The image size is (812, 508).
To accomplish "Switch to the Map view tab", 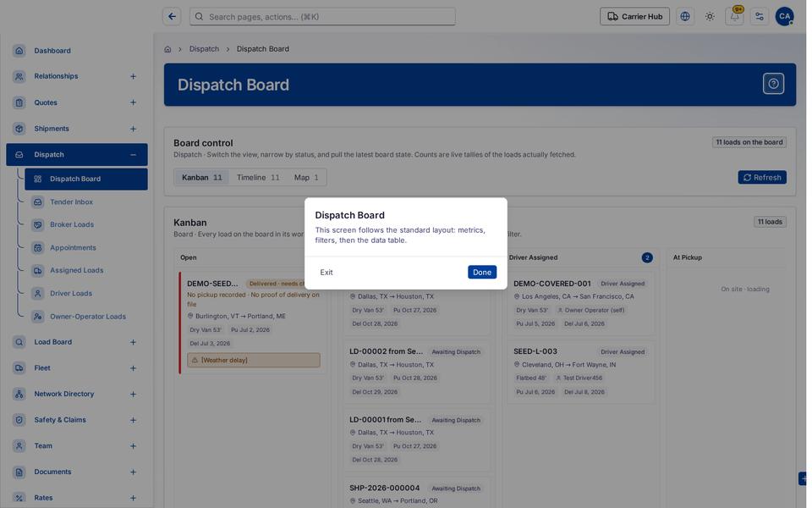I will tap(306, 178).
